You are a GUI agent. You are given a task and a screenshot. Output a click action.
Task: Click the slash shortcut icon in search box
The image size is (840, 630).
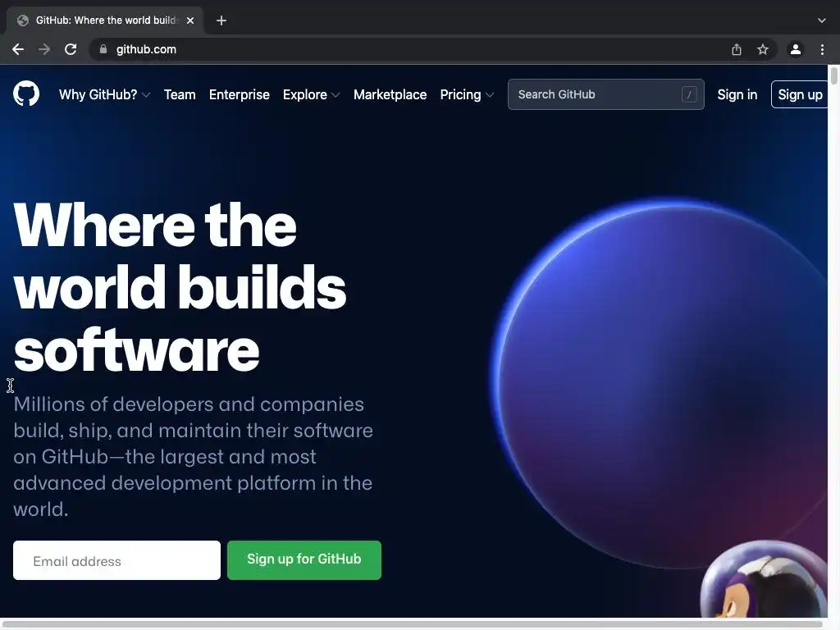pyautogui.click(x=689, y=94)
